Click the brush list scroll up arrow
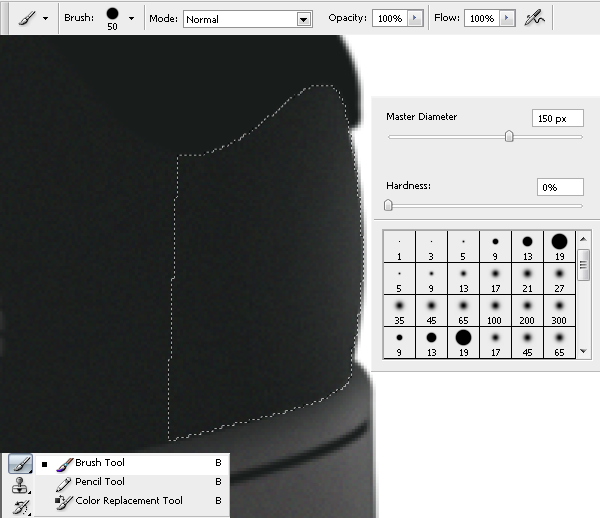Image resolution: width=600 pixels, height=518 pixels. (584, 239)
